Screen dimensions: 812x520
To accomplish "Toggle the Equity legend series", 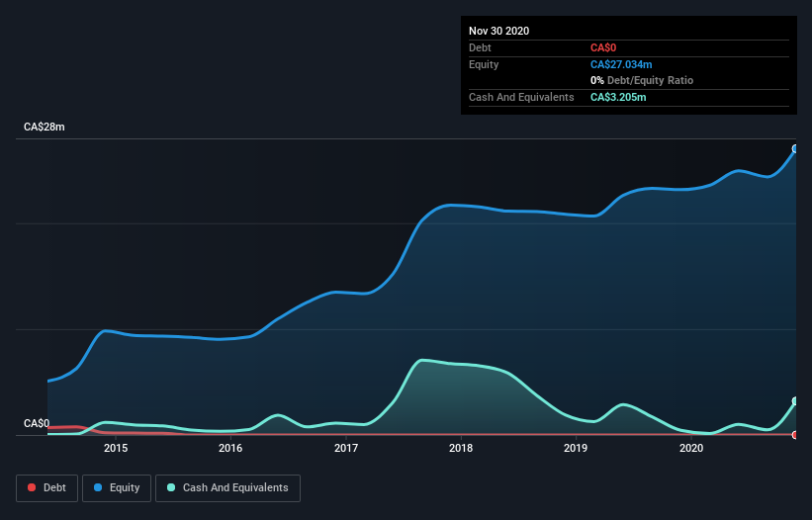I will point(117,488).
